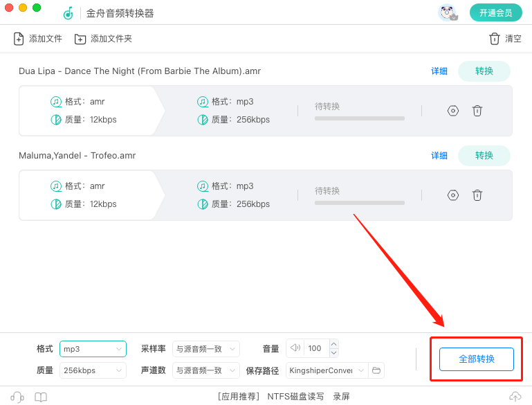Click the app logo music note icon
The height and width of the screenshot is (405, 532).
pyautogui.click(x=68, y=13)
